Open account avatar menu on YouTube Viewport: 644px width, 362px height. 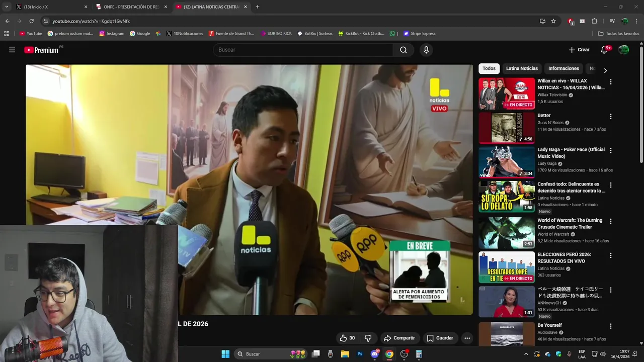click(x=623, y=50)
